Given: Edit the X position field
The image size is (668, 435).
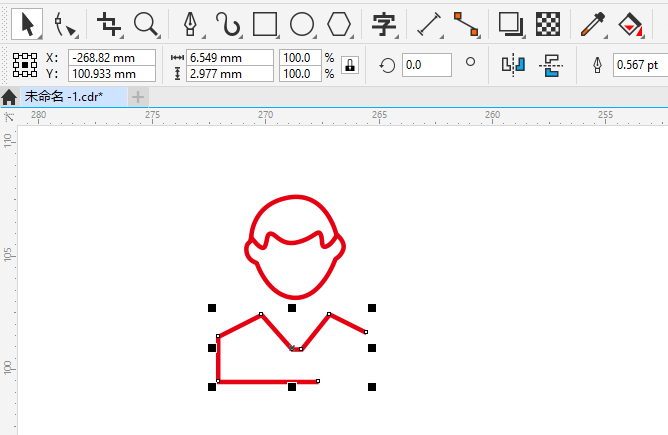Looking at the screenshot, I should [x=112, y=58].
